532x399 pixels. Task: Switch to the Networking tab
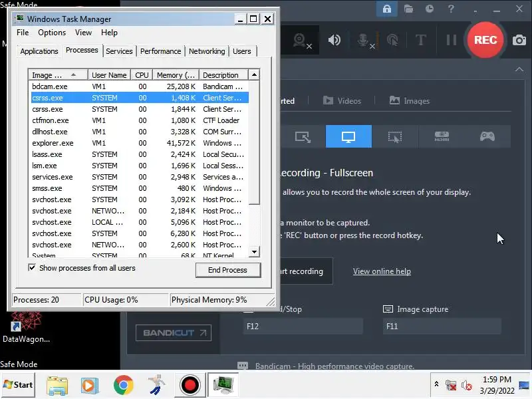click(207, 51)
